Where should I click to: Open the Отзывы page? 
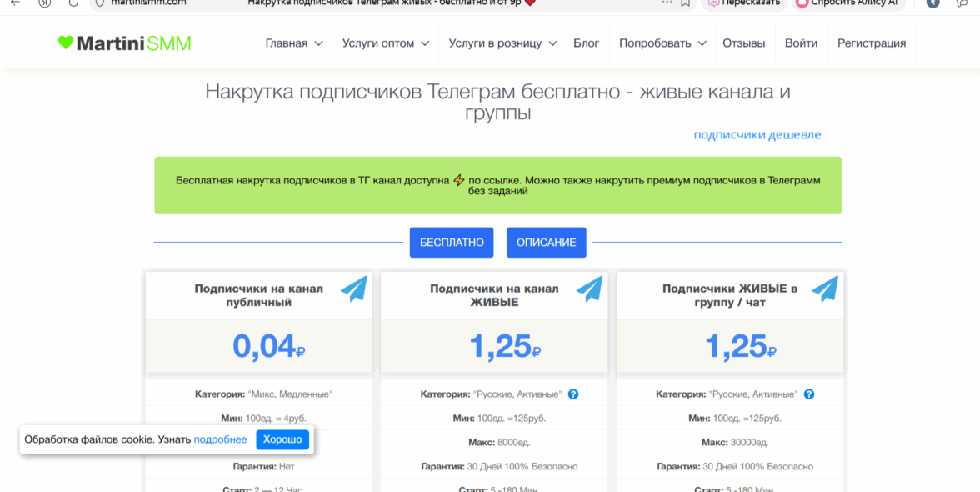[743, 43]
